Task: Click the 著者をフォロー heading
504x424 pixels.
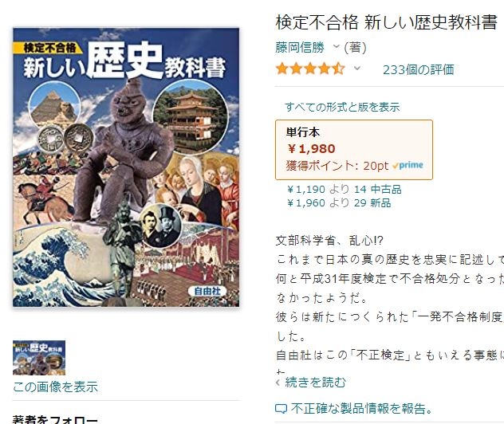Action: point(55,419)
